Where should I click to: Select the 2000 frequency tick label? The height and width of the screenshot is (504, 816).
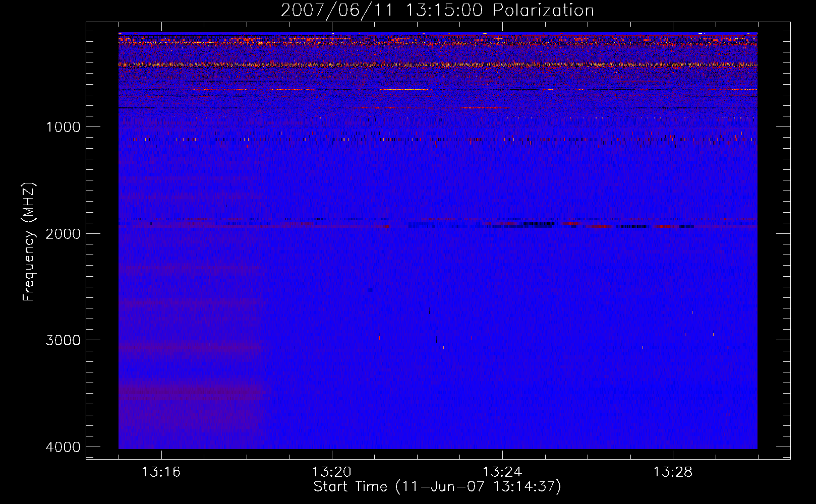click(x=63, y=234)
